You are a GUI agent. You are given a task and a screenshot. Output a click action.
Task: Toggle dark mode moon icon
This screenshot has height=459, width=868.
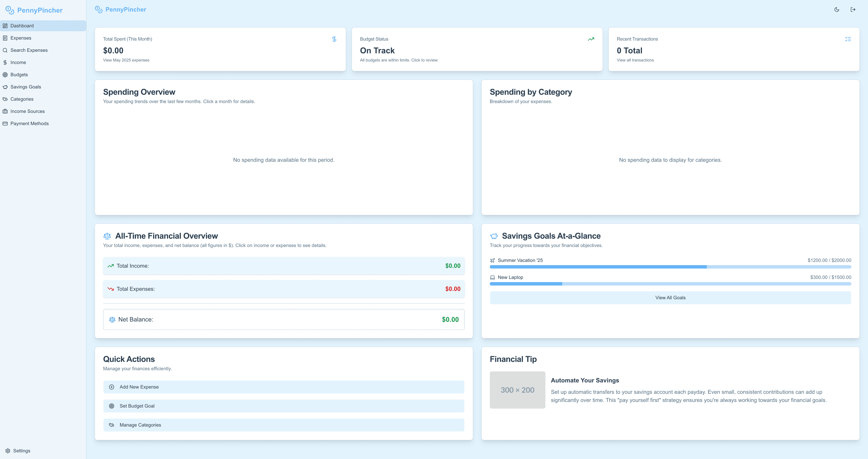click(x=837, y=10)
